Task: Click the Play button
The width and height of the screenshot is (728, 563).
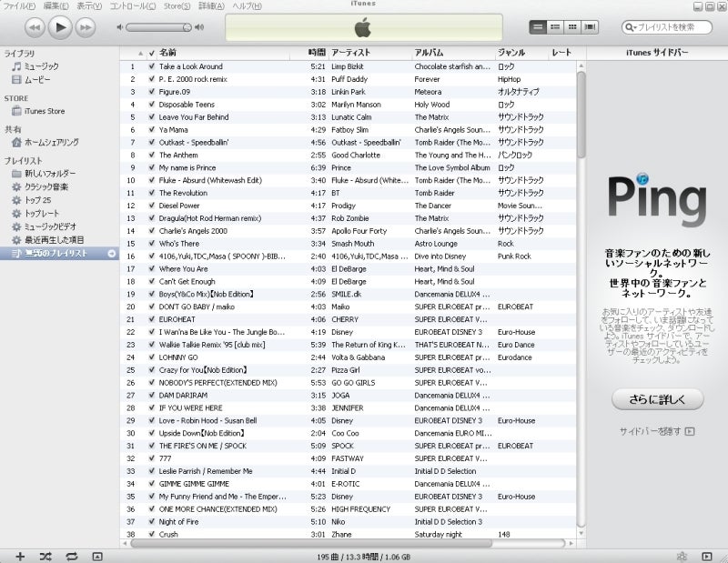Action: (x=60, y=27)
